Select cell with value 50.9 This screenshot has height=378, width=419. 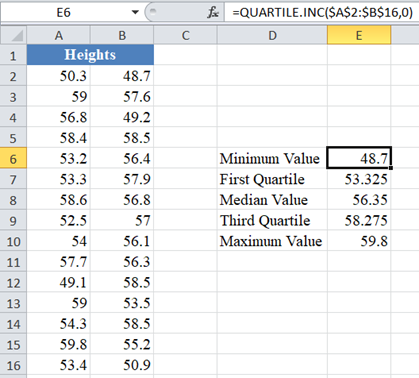122,365
